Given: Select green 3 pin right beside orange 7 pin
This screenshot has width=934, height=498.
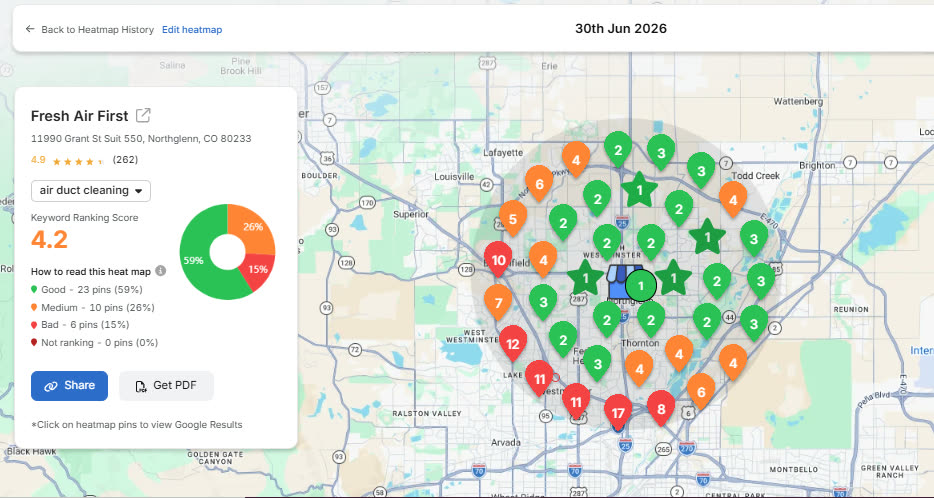Looking at the screenshot, I should click(543, 302).
